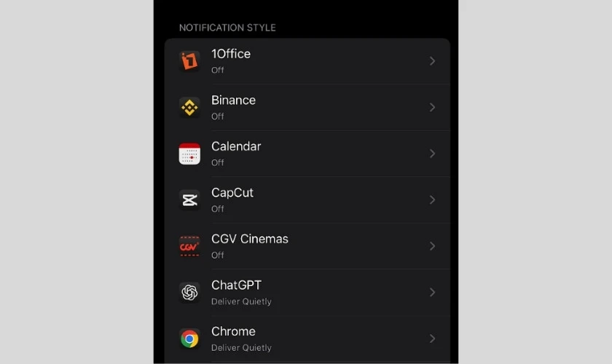Tap the Binance app icon
This screenshot has height=364, width=612.
[x=189, y=107]
